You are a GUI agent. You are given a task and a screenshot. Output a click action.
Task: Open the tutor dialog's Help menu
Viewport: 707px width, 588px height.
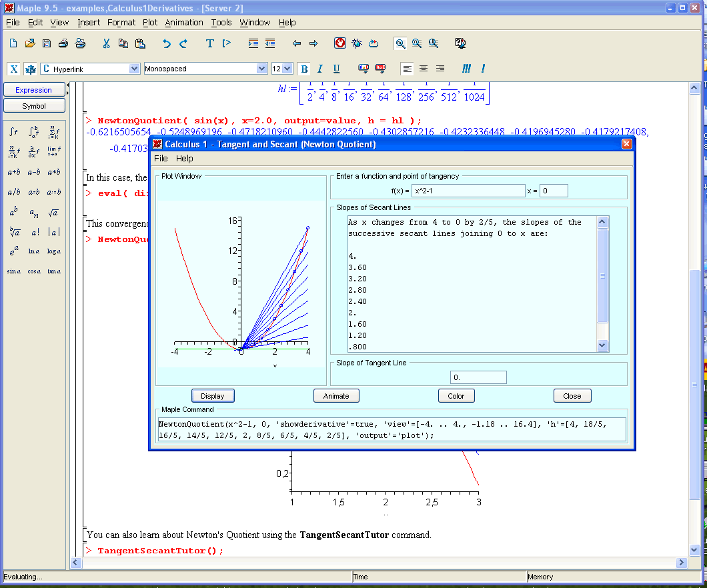click(185, 159)
